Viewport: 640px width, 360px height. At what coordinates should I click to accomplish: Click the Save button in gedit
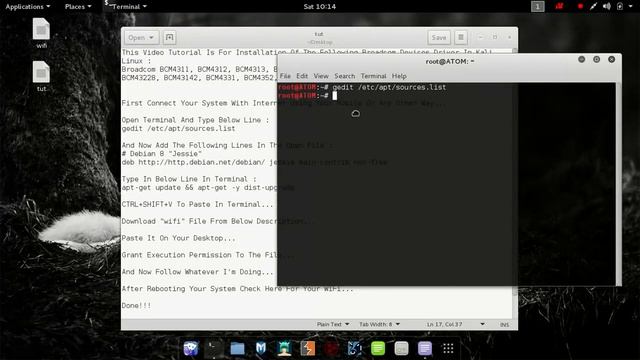click(x=439, y=38)
